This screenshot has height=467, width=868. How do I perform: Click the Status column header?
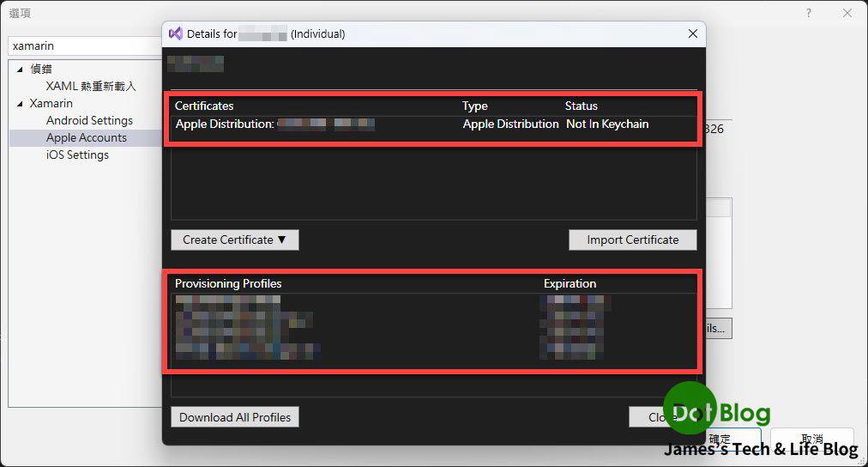pyautogui.click(x=581, y=106)
